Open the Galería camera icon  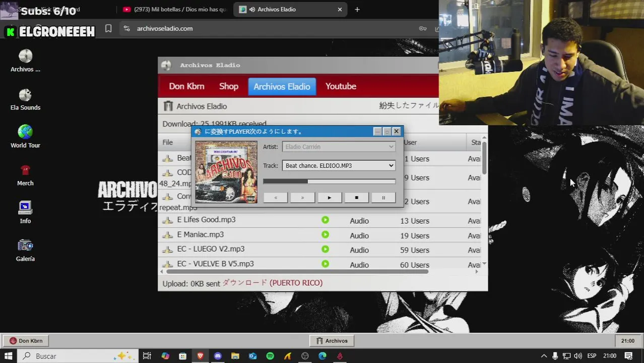click(x=25, y=250)
